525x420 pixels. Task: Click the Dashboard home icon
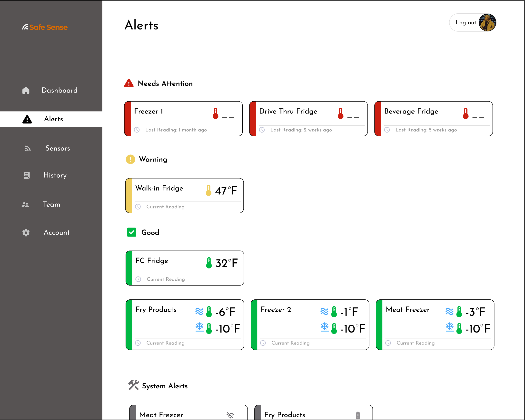[x=26, y=90]
